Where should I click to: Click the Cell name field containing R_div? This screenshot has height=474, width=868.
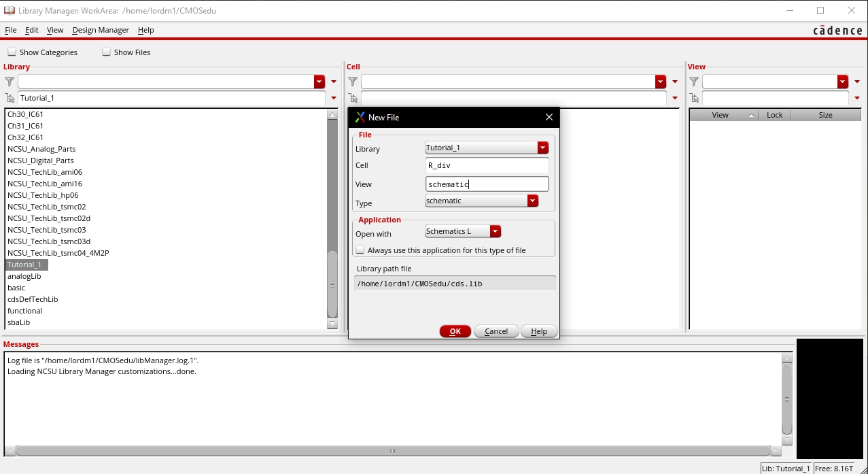pos(487,165)
